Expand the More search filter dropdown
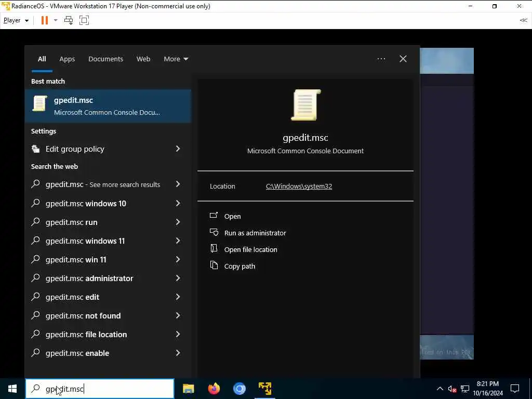This screenshot has height=399, width=532. (x=176, y=59)
